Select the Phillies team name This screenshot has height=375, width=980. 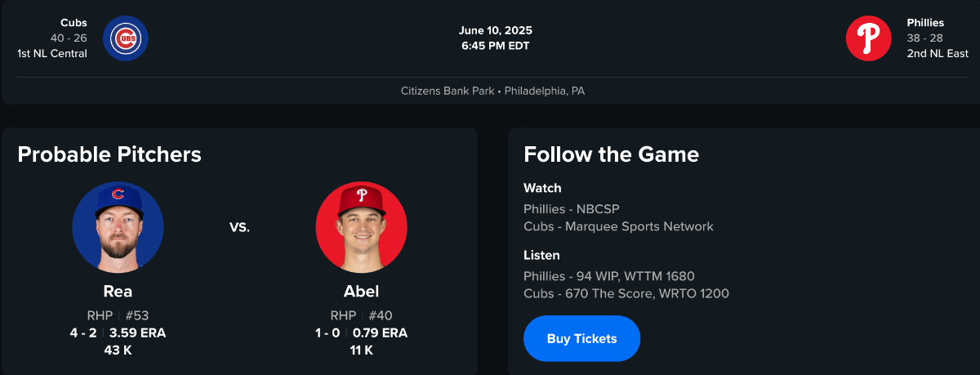925,23
